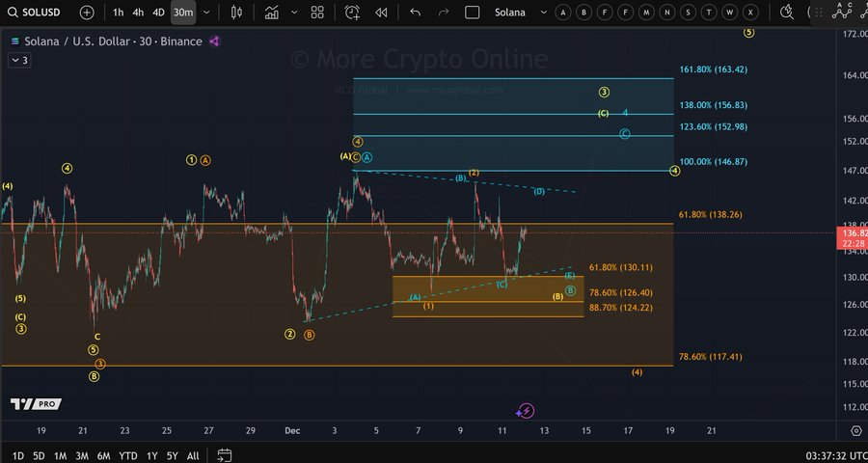The image size is (868, 463).
Task: Add a symbol to compare with plus icon
Action: 87,13
